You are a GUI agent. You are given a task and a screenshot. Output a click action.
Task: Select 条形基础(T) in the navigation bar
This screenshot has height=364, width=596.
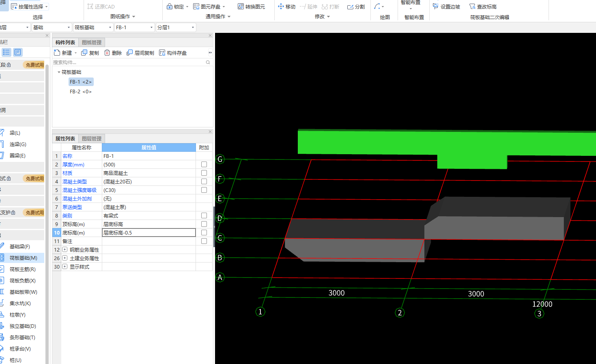22,337
